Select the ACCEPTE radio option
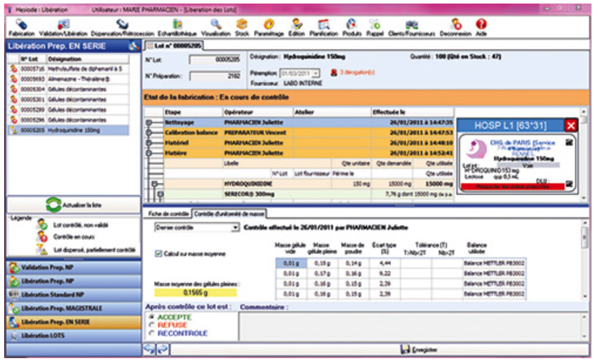Viewport: 598px width, 364px height. pyautogui.click(x=153, y=317)
